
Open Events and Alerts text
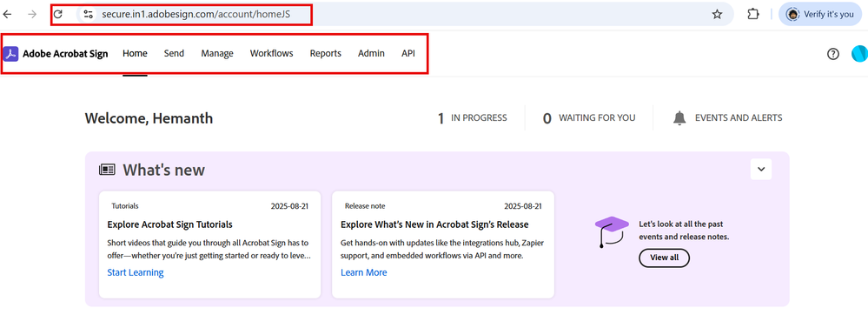tap(739, 118)
